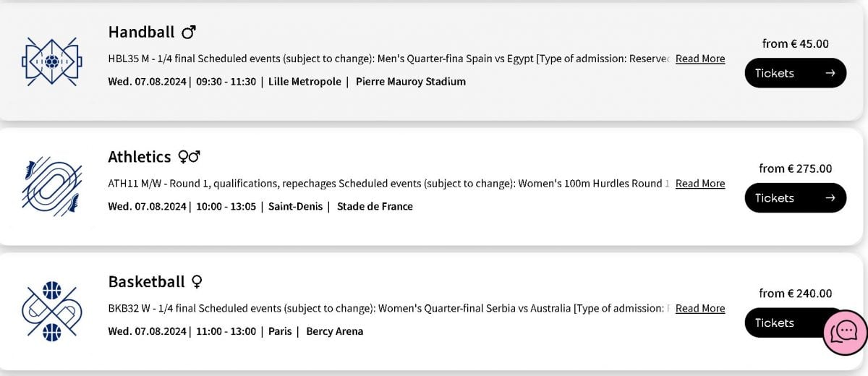Click the Athletics track pictogram icon
Screen dimensions: 868x376
coord(51,187)
